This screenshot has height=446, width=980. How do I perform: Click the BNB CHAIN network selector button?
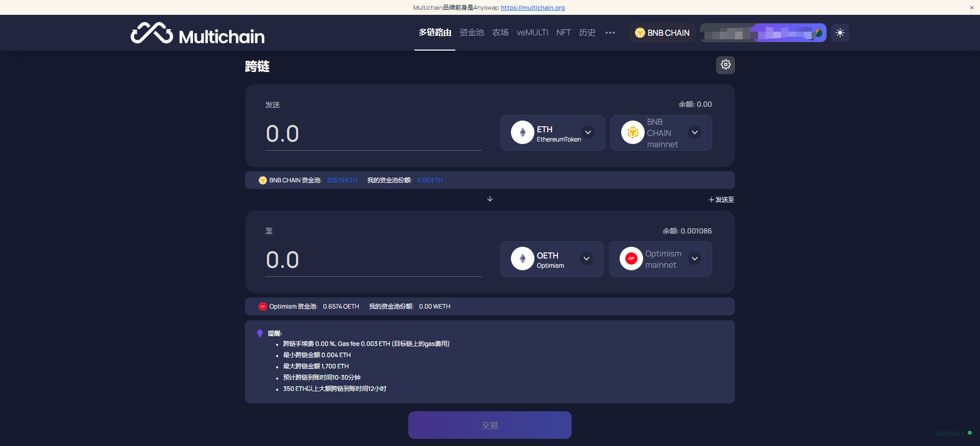[x=662, y=33]
